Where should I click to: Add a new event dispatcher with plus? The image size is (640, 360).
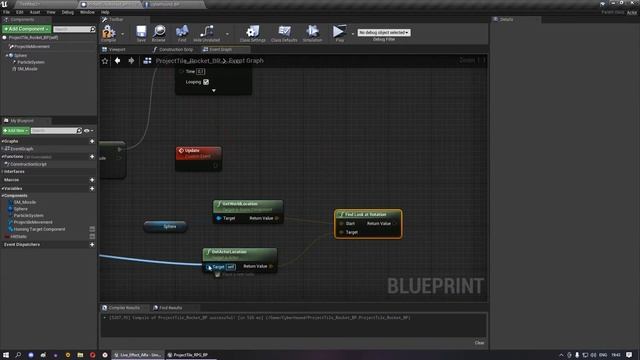coord(92,244)
